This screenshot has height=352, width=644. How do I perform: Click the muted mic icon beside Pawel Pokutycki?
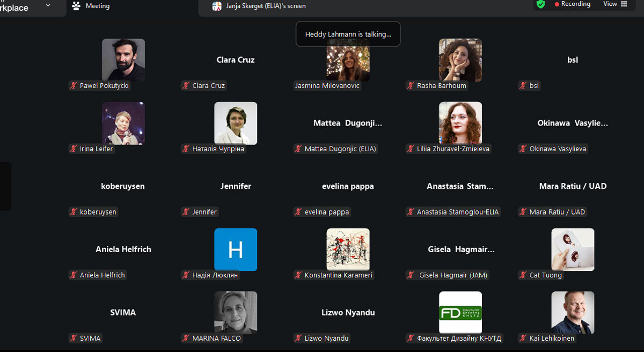click(x=74, y=85)
